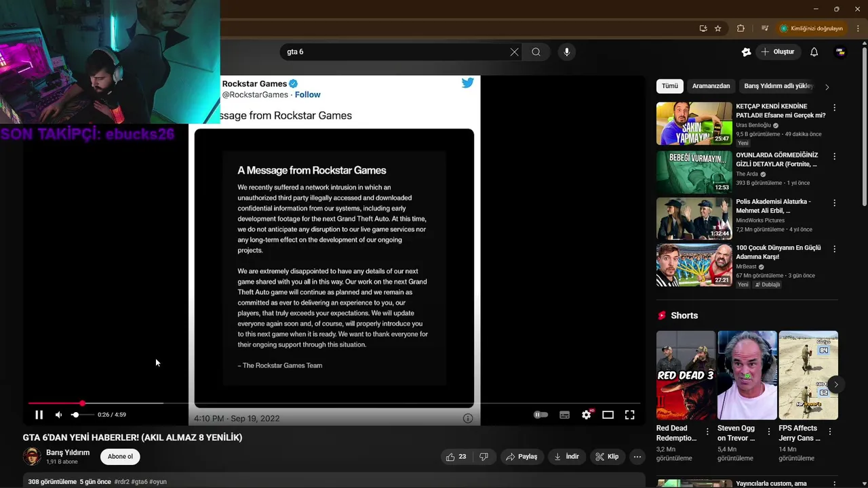The width and height of the screenshot is (868, 488).
Task: Open the notifications bell
Action: (814, 52)
